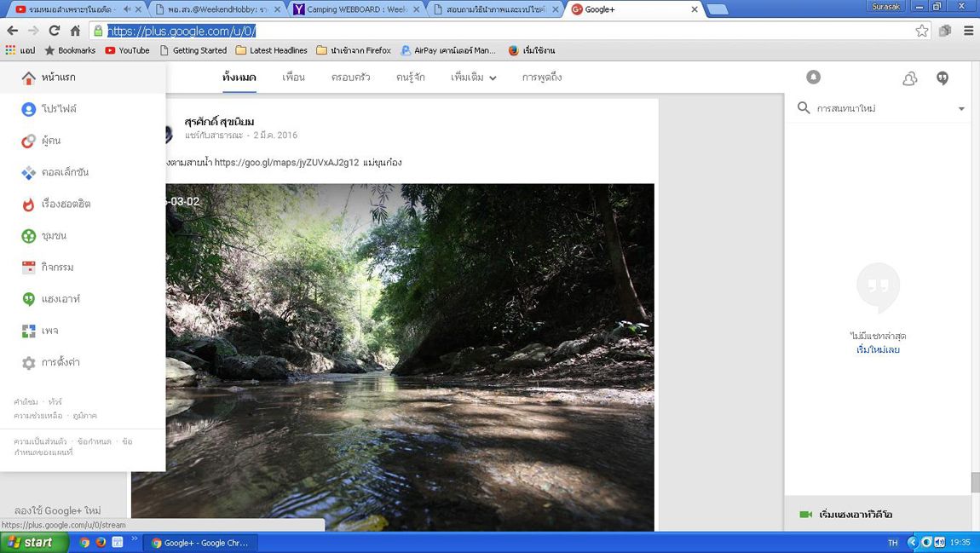
Task: Open the คอลเล็กชัน collections icon
Action: click(28, 172)
